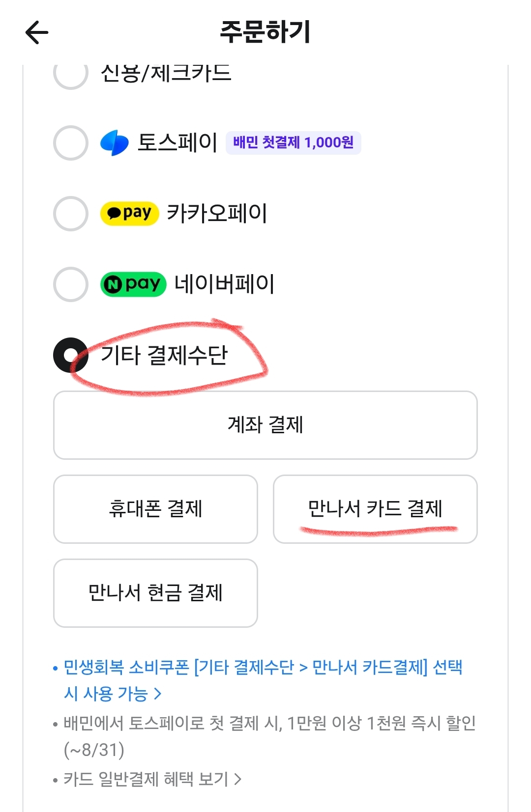531x812 pixels.
Task: Choose the 계좌 결제 payment option
Action: tap(265, 424)
